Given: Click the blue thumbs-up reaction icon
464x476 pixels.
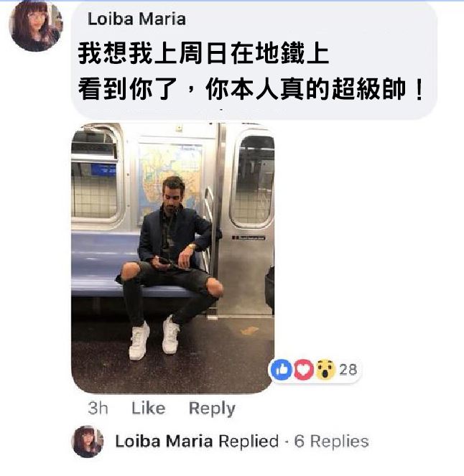Looking at the screenshot, I should pos(281,369).
